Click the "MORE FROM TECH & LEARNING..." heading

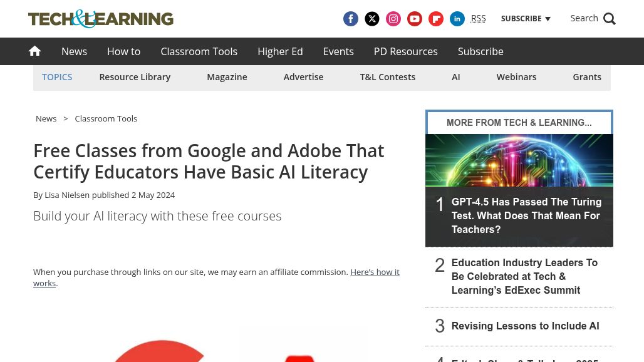tap(519, 123)
